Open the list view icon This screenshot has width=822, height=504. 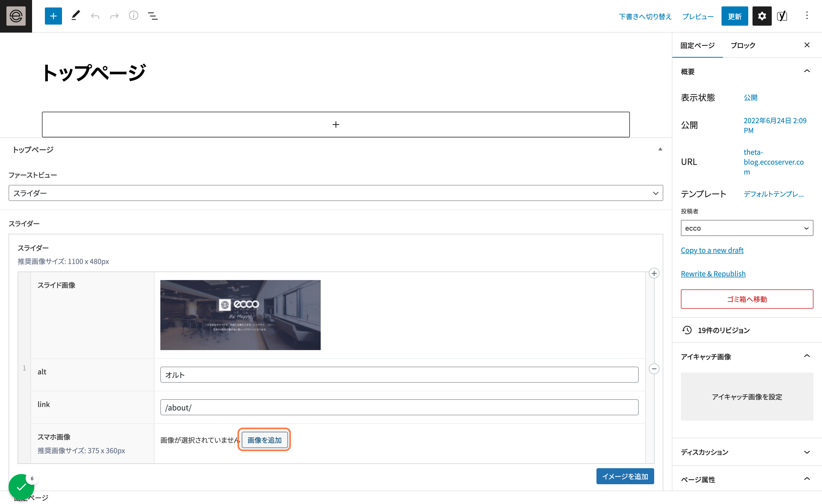pos(153,16)
